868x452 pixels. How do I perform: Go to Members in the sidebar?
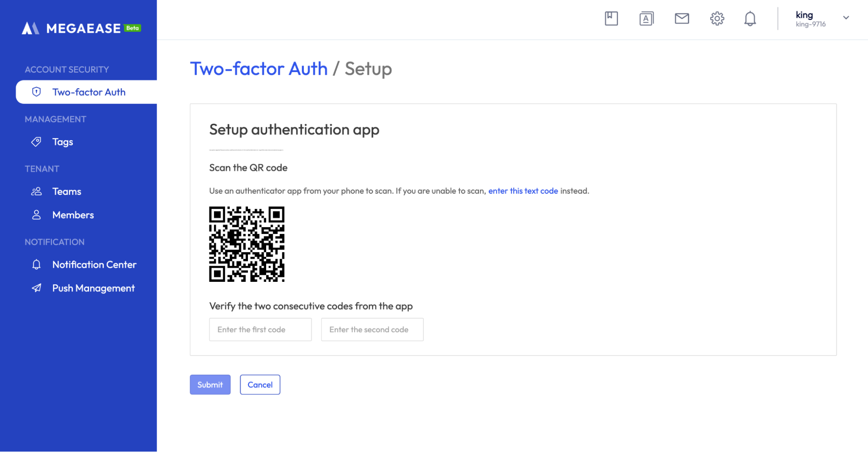tap(73, 215)
